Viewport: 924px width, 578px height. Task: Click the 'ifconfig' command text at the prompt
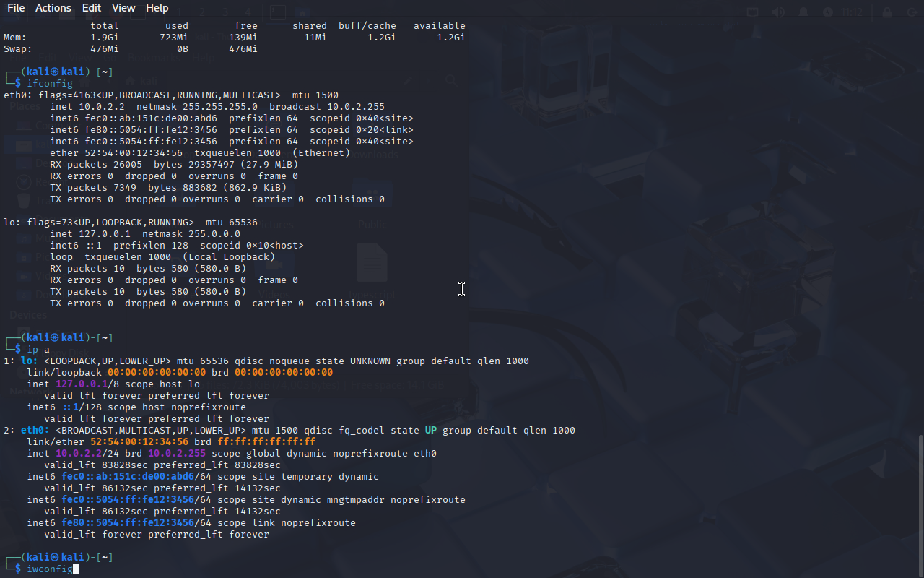tap(50, 84)
